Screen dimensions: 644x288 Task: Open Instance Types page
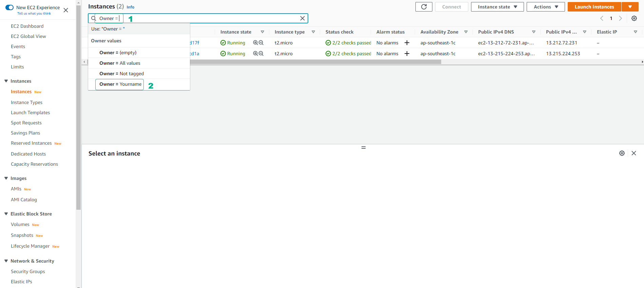(x=27, y=102)
